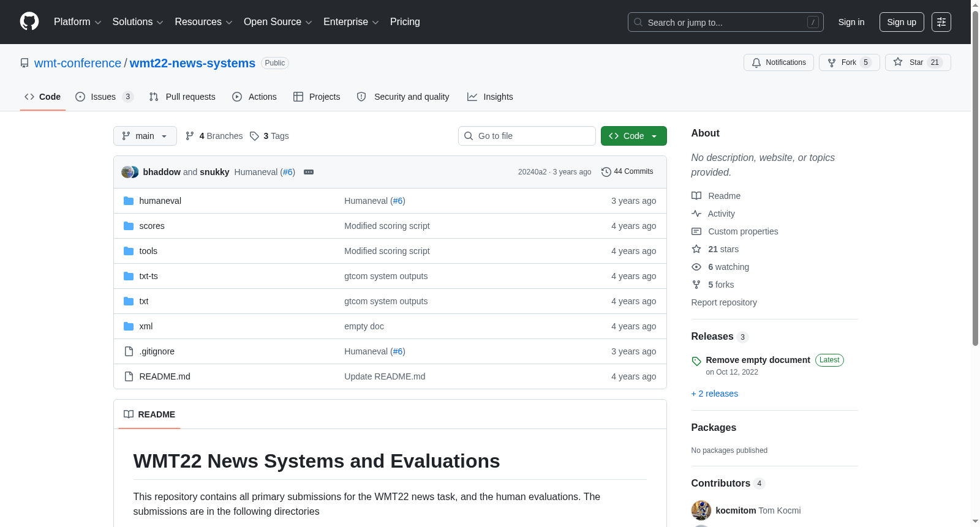Image resolution: width=980 pixels, height=527 pixels.
Task: Switch to the Issues tab
Action: coord(104,97)
